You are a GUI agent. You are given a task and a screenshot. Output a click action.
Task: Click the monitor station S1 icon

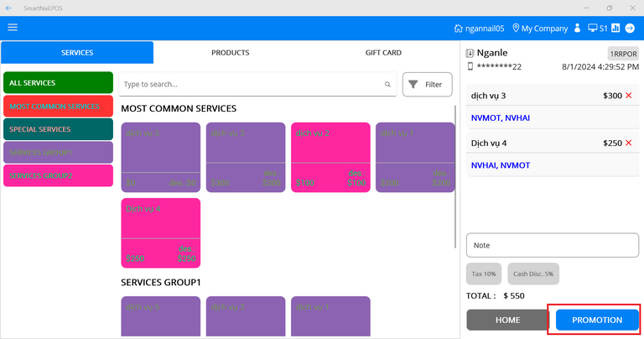coord(593,28)
